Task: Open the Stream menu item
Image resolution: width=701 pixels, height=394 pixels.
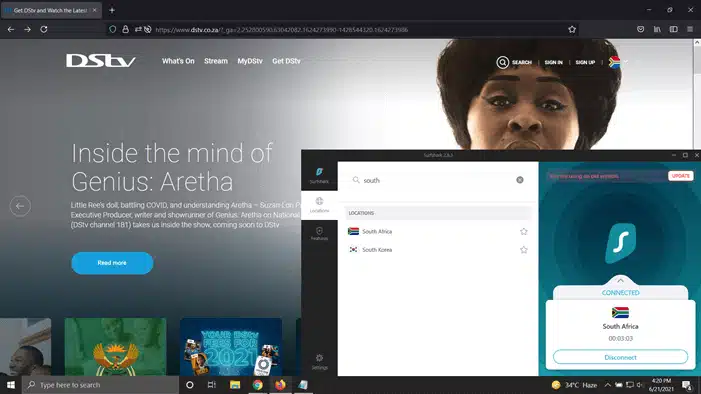Action: pos(216,61)
